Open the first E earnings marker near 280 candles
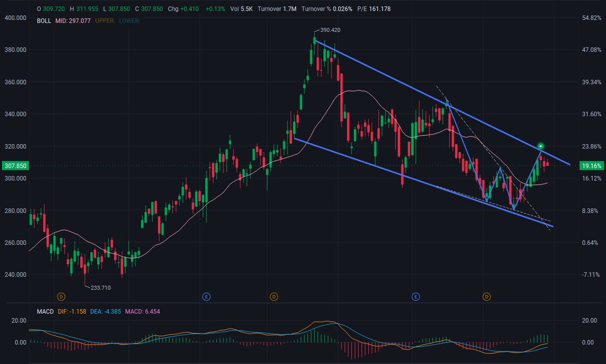Image resolution: width=606 pixels, height=364 pixels. (x=206, y=297)
